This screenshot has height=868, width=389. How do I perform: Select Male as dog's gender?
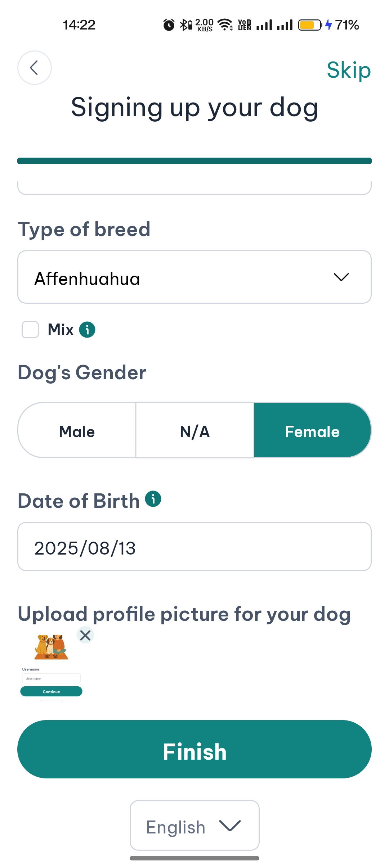tap(77, 431)
